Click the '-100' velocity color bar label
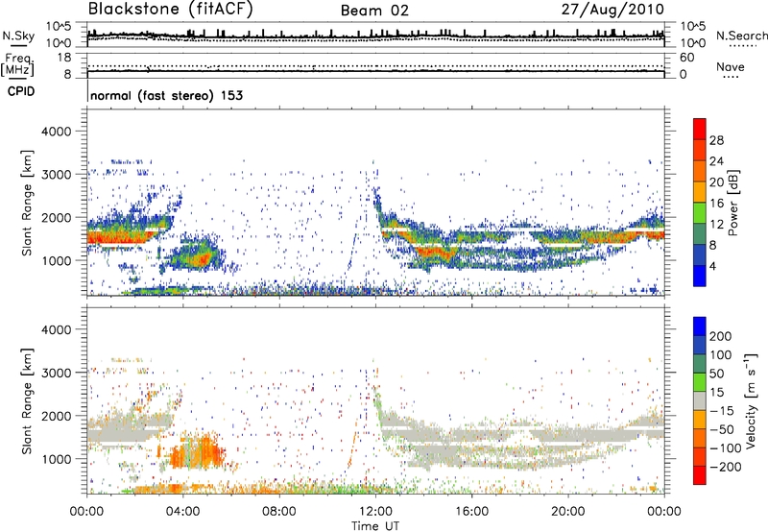The image size is (768, 532). click(x=725, y=447)
